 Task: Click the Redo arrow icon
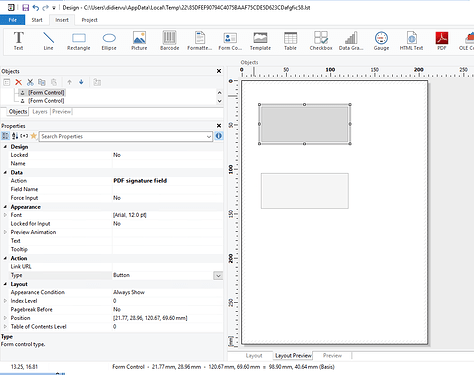click(x=45, y=7)
